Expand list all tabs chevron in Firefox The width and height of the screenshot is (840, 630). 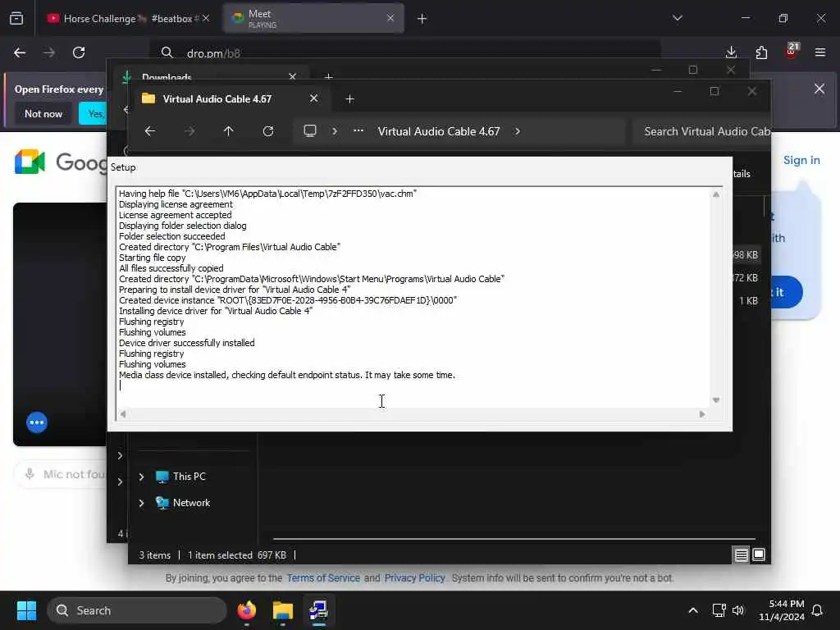point(677,18)
